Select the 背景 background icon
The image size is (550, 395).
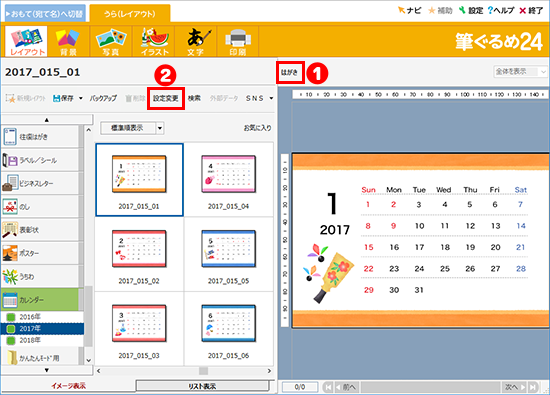click(x=68, y=41)
